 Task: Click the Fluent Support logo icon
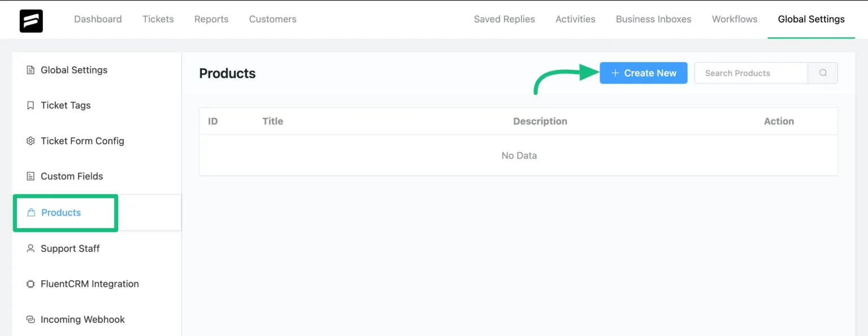pos(31,20)
